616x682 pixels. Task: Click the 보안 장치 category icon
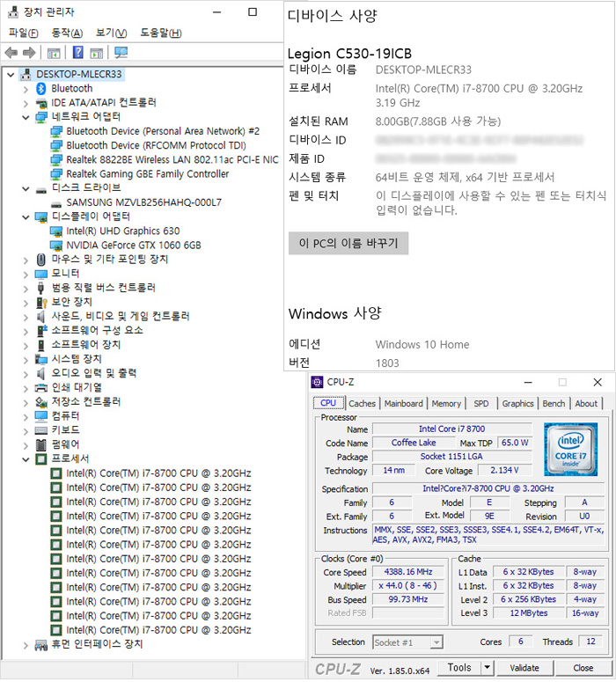(x=41, y=303)
